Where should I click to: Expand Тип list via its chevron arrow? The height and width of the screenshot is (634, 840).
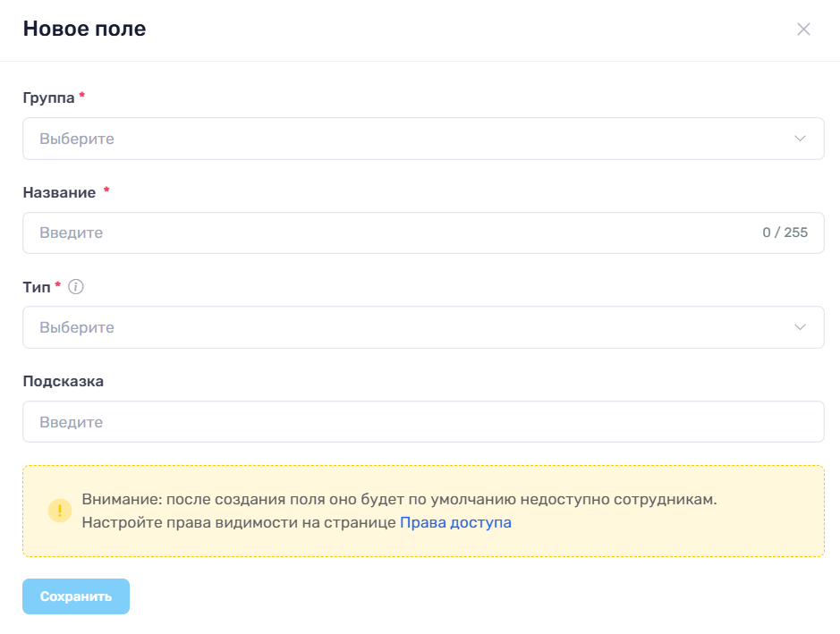(800, 327)
